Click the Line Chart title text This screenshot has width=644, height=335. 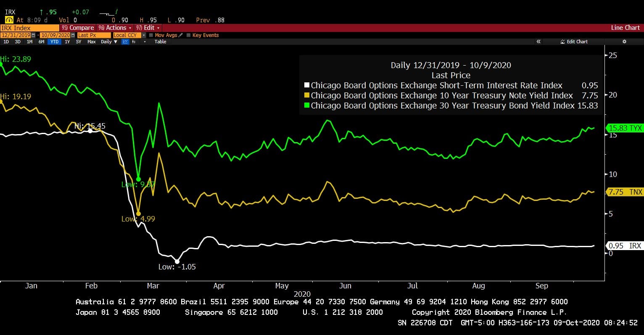pyautogui.click(x=625, y=28)
